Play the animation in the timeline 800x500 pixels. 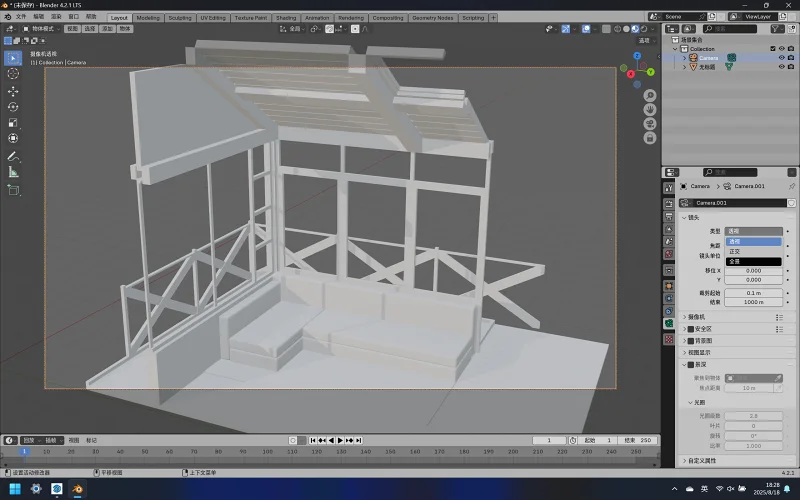340,440
